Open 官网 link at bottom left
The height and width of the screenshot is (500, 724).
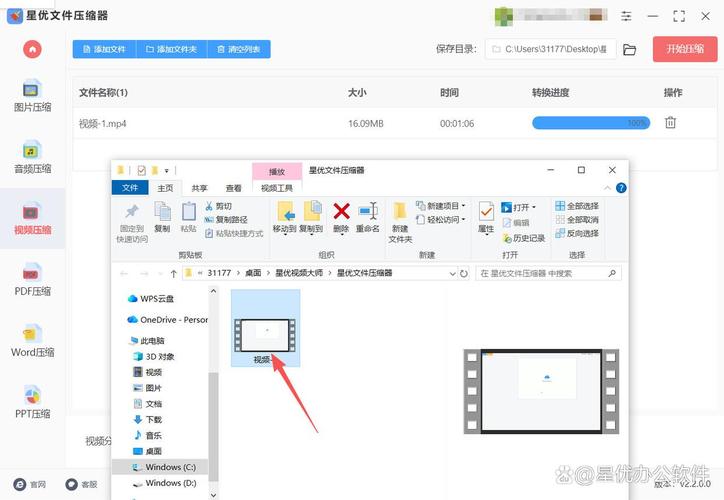click(30, 484)
